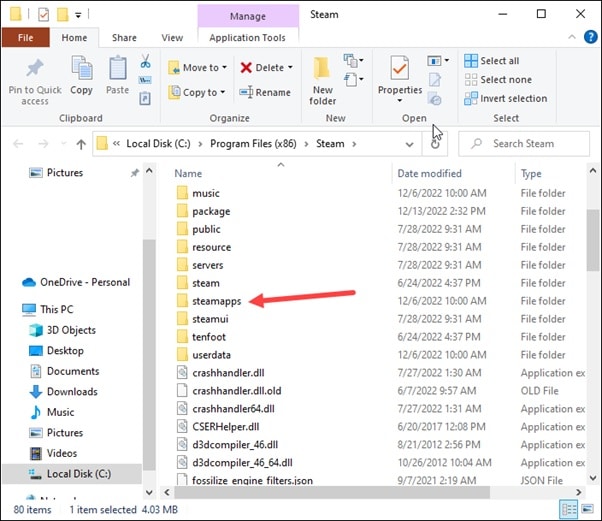Expand the address bar history dropdown

point(408,144)
